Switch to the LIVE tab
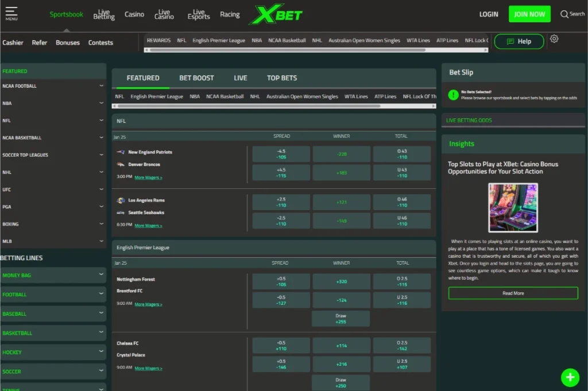Screen dimensions: 588x391 pos(241,78)
